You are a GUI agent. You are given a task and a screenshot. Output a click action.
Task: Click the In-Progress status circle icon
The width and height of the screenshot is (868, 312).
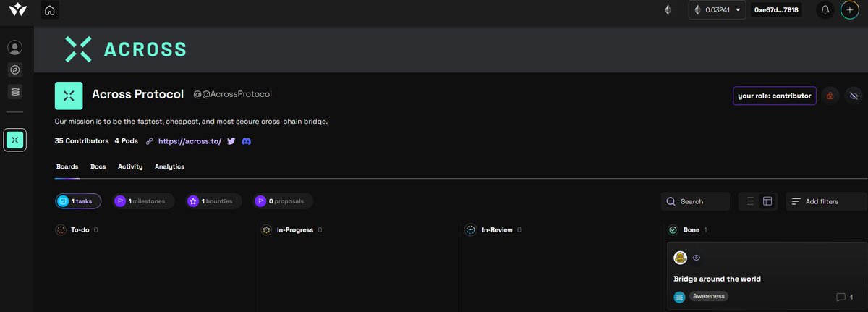pos(267,230)
